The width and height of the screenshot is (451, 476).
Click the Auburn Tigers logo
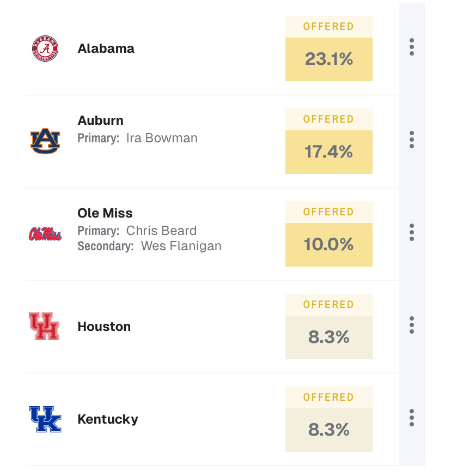coord(45,141)
